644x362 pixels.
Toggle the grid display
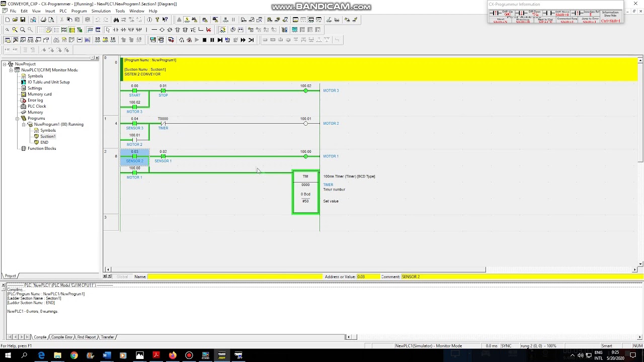41,30
